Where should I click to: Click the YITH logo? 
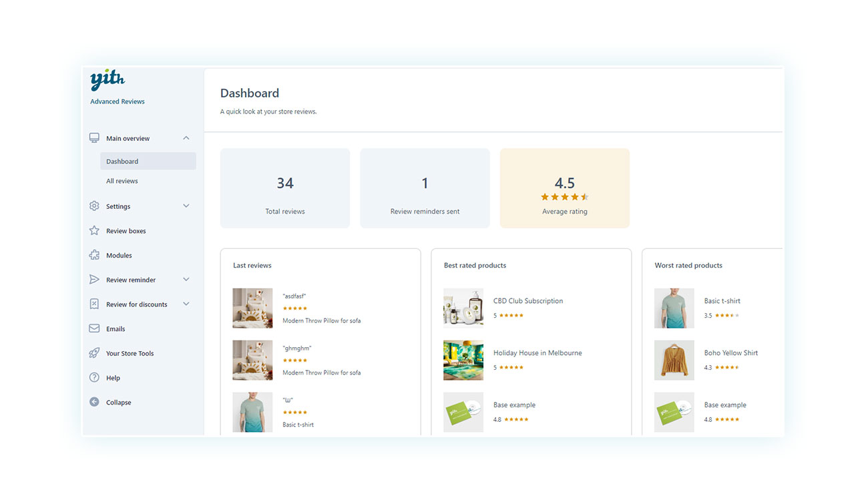107,80
